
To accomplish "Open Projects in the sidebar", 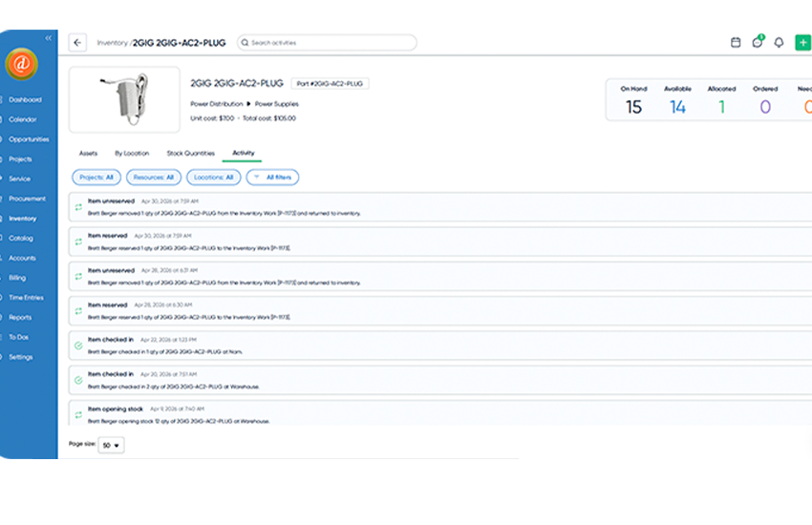I will coord(20,159).
